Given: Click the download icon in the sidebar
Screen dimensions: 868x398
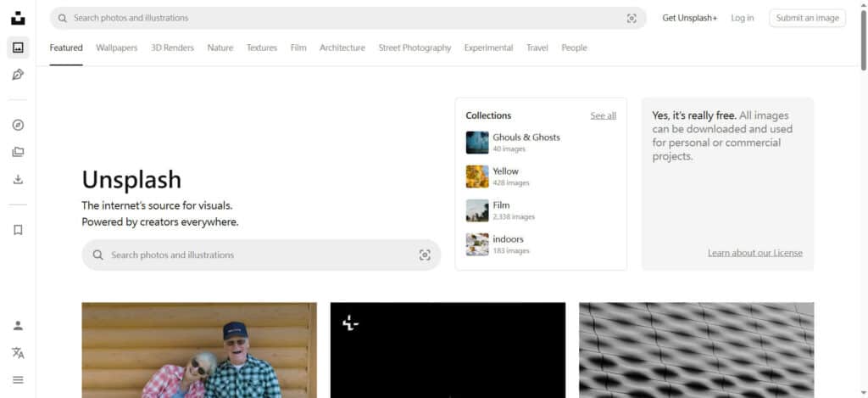Looking at the screenshot, I should pyautogui.click(x=18, y=179).
